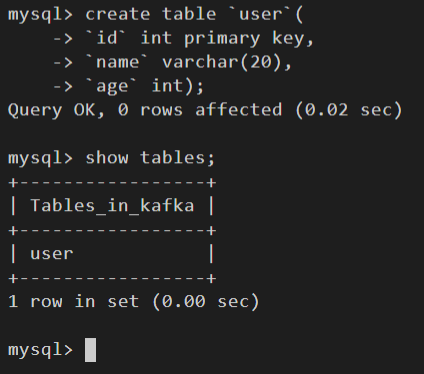
Task: Click the `user` table name in create statement
Action: (x=260, y=15)
